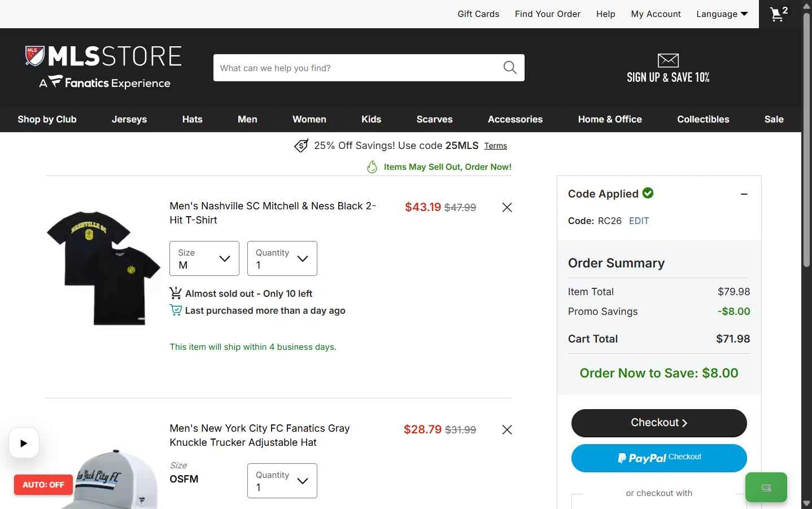This screenshot has width=812, height=509.
Task: Click Sign Up & Save 10% text
Action: pos(668,77)
